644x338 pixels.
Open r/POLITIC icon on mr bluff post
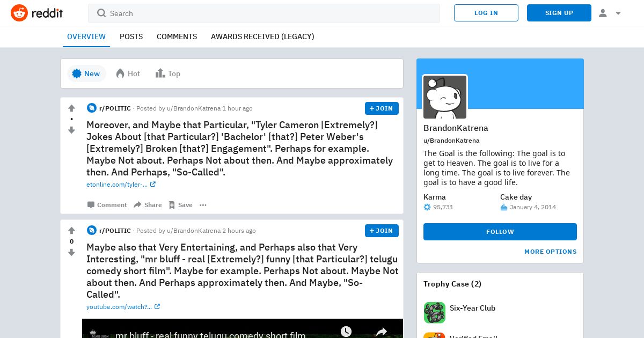[92, 230]
